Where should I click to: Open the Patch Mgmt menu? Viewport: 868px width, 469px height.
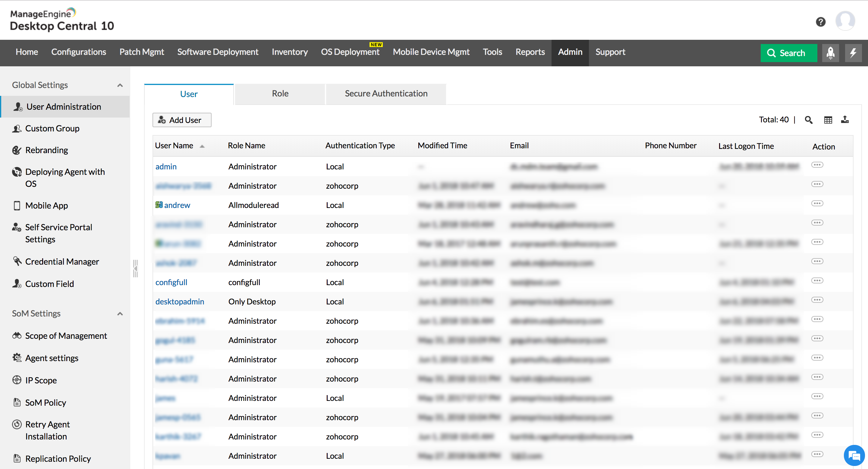pyautogui.click(x=142, y=52)
